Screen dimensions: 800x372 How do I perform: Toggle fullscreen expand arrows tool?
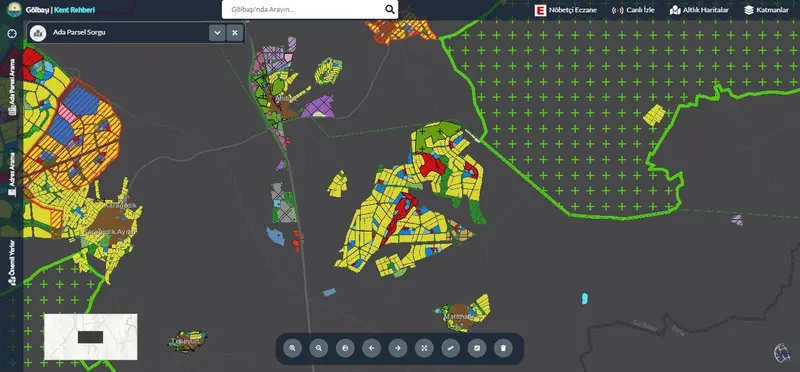(424, 349)
